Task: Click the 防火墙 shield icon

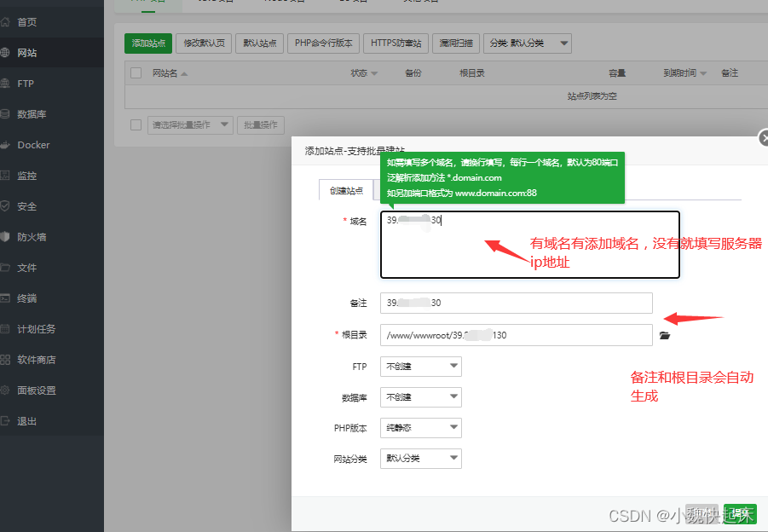Action: tap(5, 237)
